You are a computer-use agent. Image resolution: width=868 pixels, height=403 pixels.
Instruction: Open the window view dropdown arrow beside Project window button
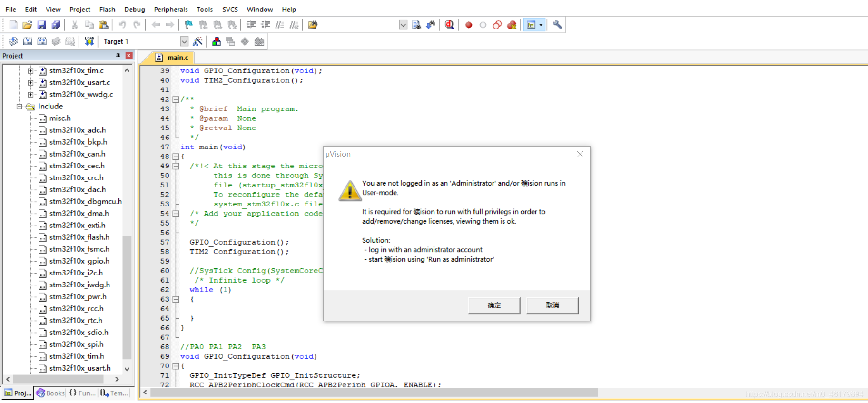point(541,25)
